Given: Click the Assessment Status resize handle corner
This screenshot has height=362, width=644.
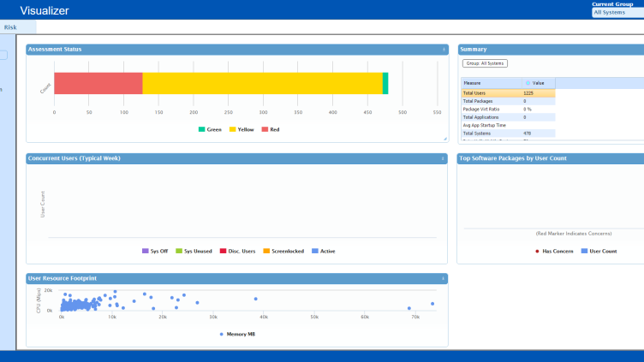Looking at the screenshot, I should (444, 139).
